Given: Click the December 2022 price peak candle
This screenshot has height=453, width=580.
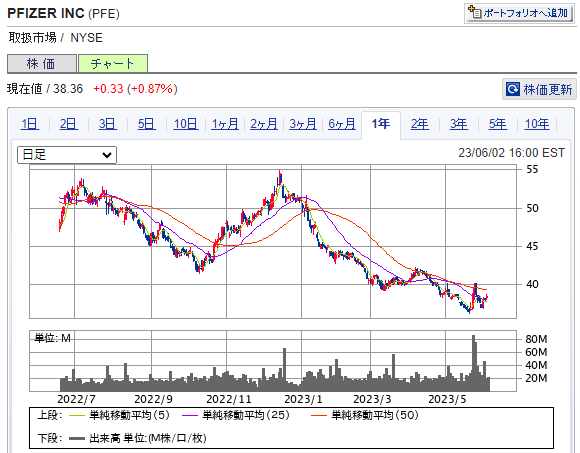Looking at the screenshot, I should click(x=280, y=178).
